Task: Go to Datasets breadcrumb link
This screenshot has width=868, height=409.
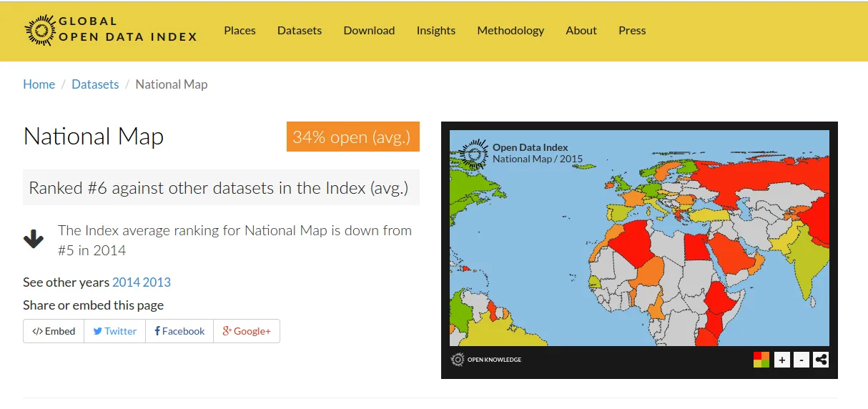Action: coord(95,84)
